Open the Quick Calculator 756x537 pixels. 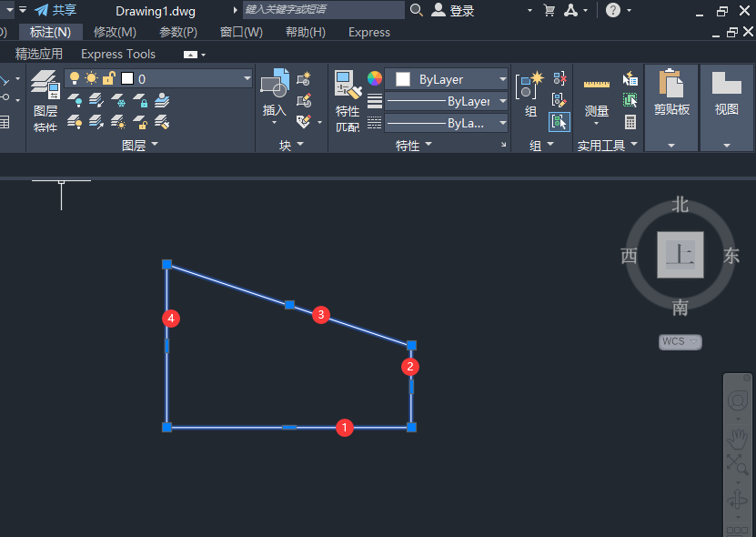pos(630,122)
